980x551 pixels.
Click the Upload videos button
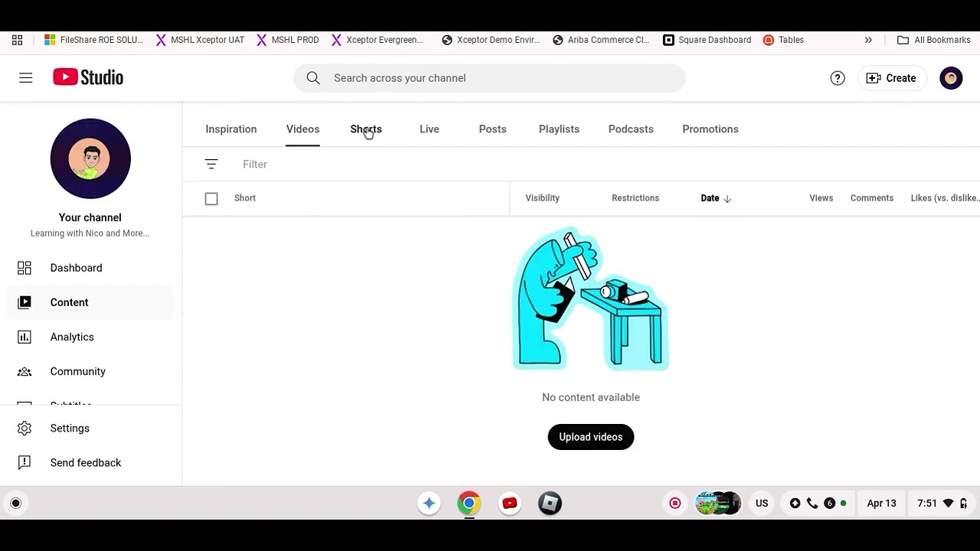pyautogui.click(x=591, y=437)
